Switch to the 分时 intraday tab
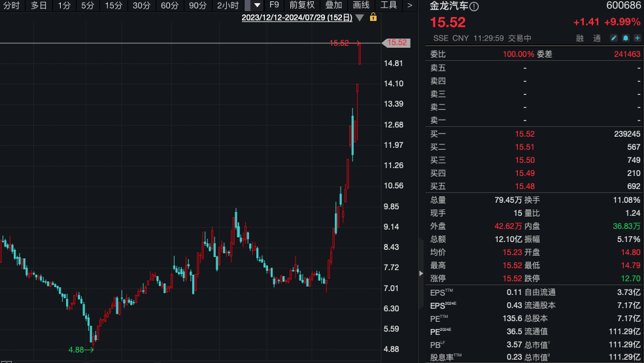The height and width of the screenshot is (363, 644). click(x=11, y=5)
